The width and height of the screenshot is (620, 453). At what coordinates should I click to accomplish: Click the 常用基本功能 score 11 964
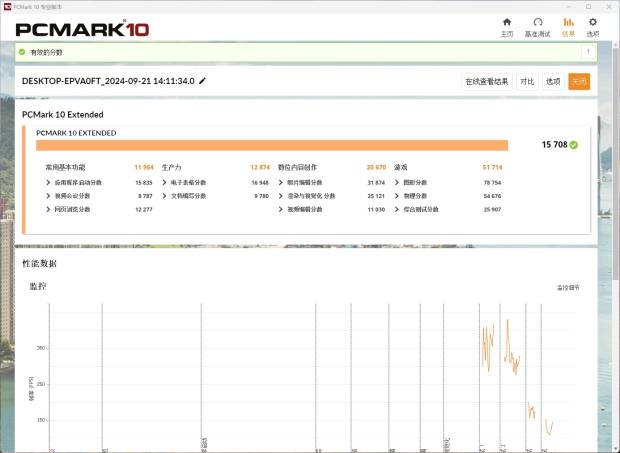coord(144,168)
